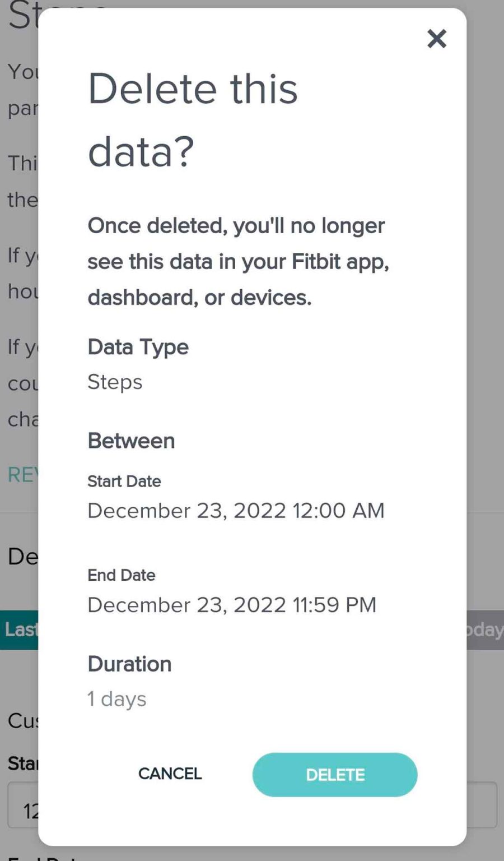Dismiss the dialog with the X icon

coord(436,39)
